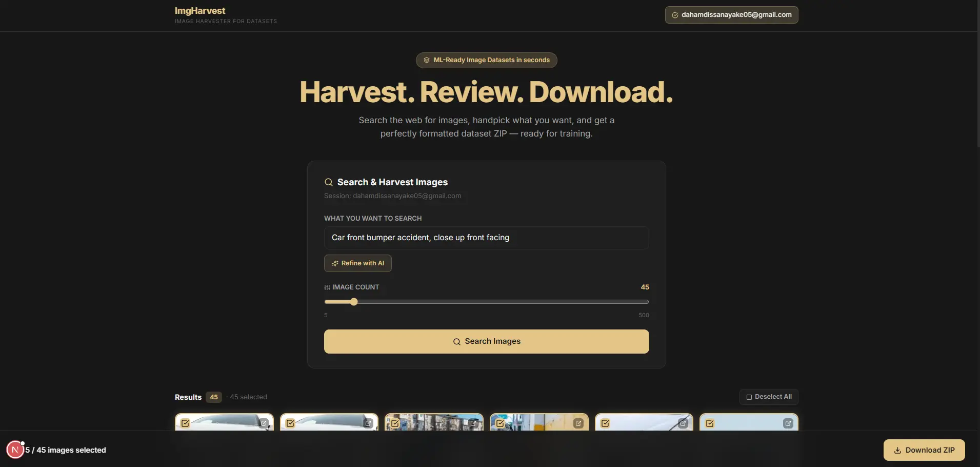Focus the search query input field

[x=486, y=238]
